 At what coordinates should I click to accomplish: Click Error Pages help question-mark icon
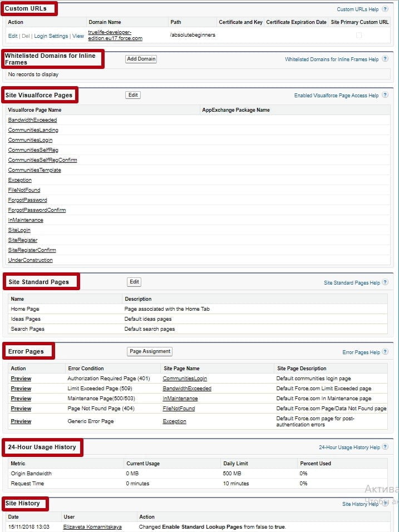click(x=385, y=352)
